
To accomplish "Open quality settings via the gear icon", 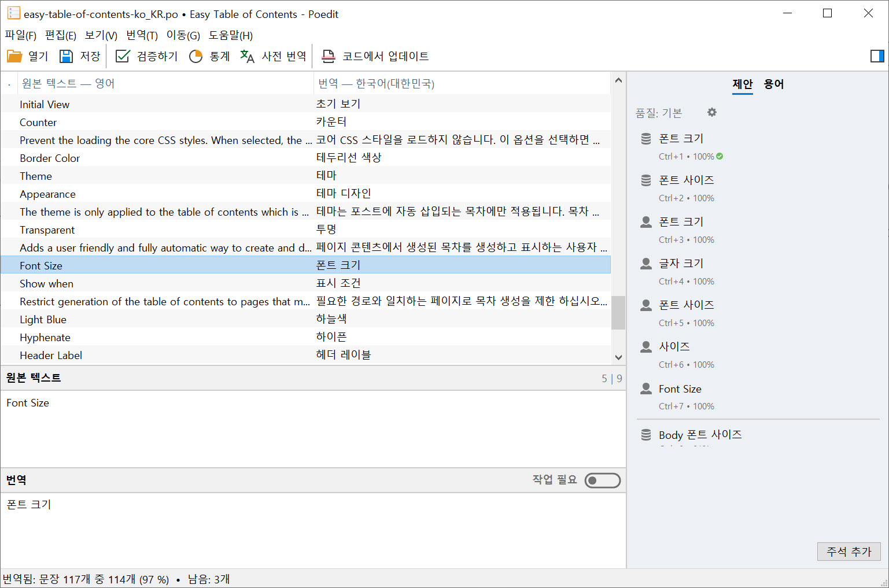I will coord(712,112).
